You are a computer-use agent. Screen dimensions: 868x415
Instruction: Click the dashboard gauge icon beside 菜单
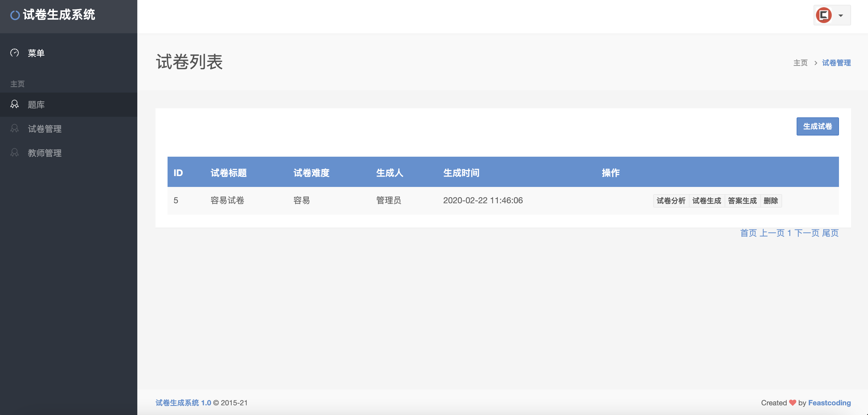coord(15,53)
